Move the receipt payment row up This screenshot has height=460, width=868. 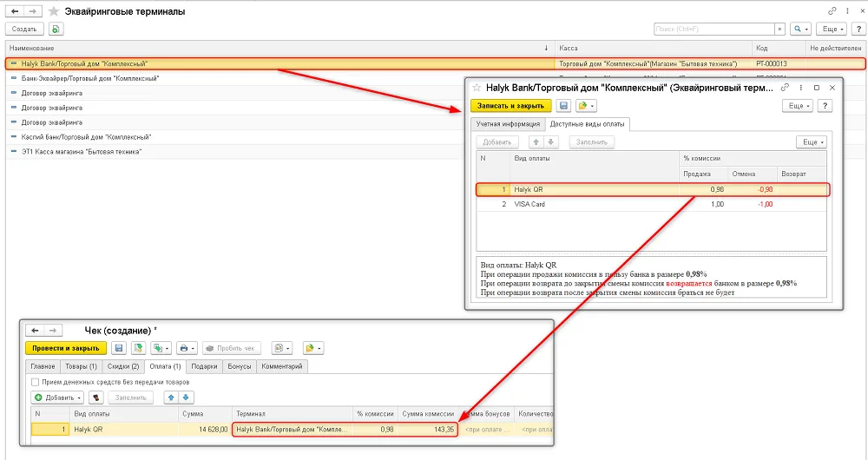pos(171,398)
